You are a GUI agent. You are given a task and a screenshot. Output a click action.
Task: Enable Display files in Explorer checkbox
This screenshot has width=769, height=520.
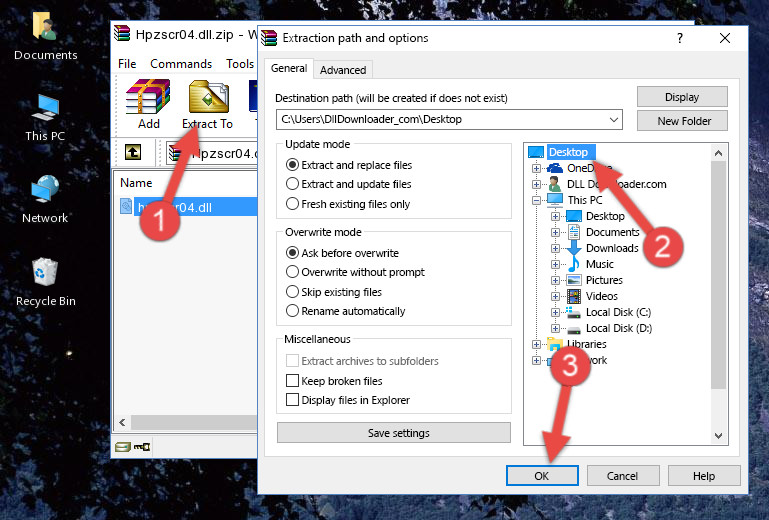pos(292,399)
